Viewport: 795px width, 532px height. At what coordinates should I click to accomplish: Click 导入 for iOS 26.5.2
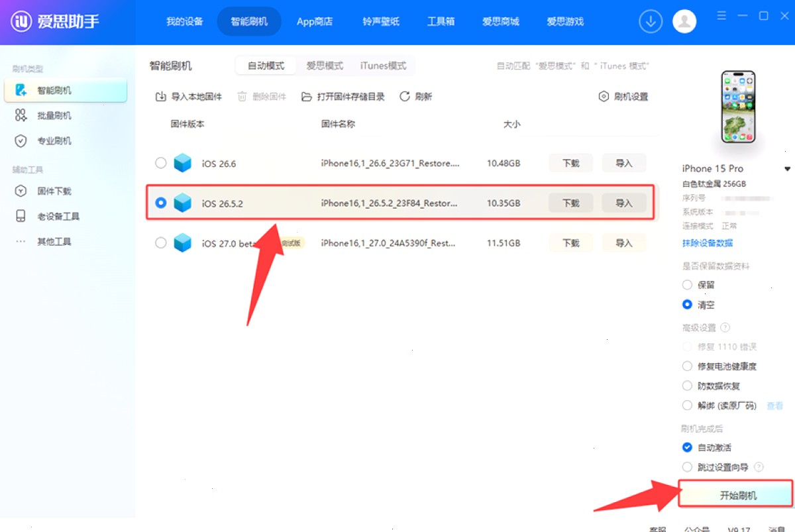[624, 203]
